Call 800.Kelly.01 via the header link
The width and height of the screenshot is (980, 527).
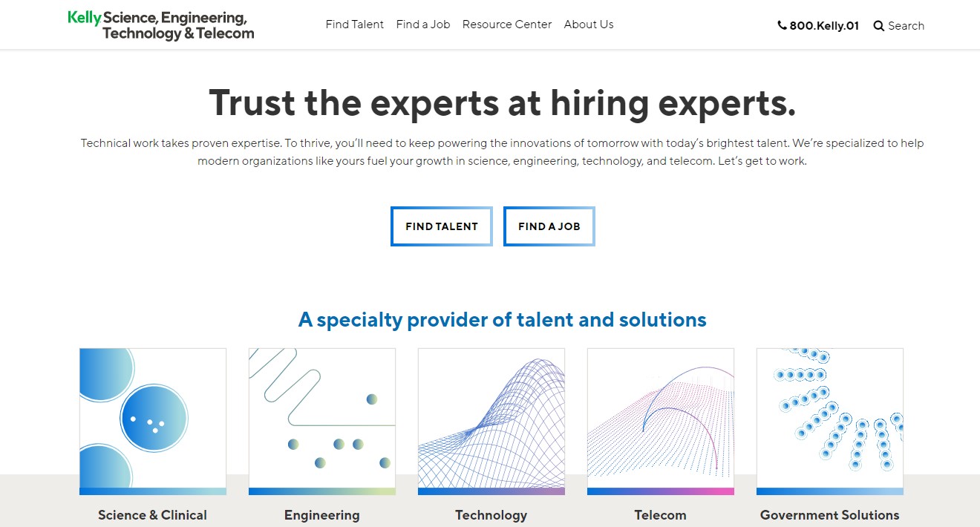click(823, 24)
